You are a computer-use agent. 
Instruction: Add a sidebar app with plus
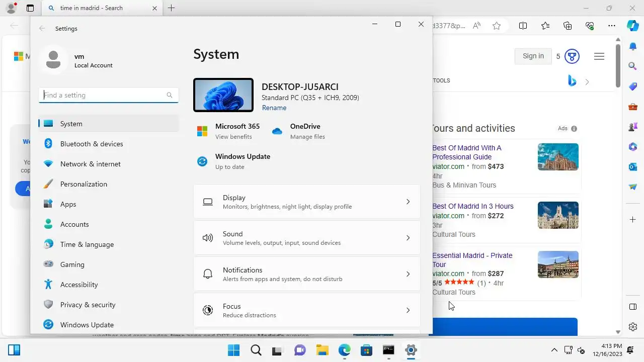coord(633,219)
